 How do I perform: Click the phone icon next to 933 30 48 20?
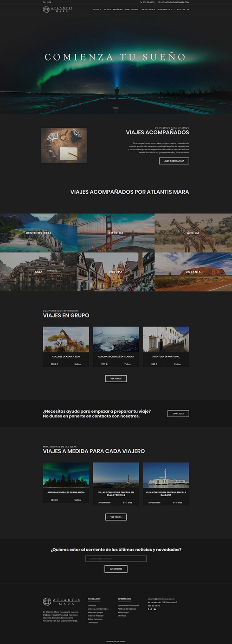point(141,2)
